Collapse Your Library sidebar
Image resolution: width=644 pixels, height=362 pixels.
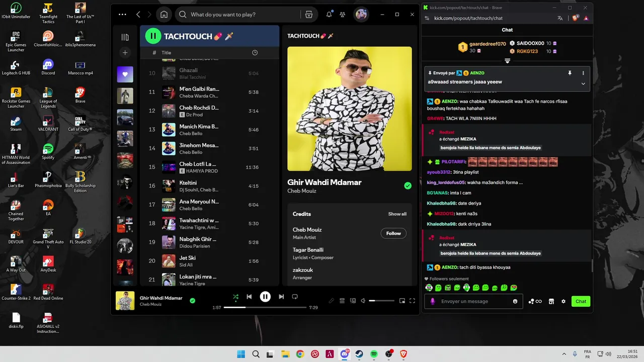125,37
